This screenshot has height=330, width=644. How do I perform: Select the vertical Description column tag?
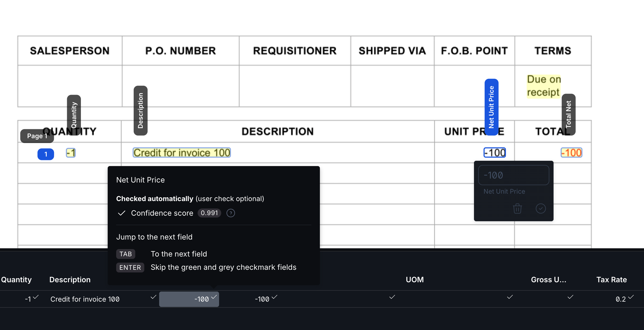[x=140, y=110]
